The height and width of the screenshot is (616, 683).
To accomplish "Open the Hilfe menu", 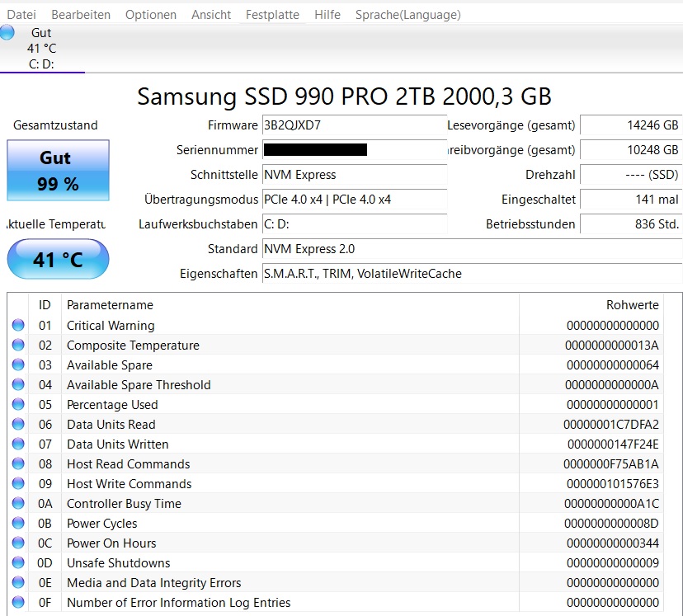I will coord(327,15).
